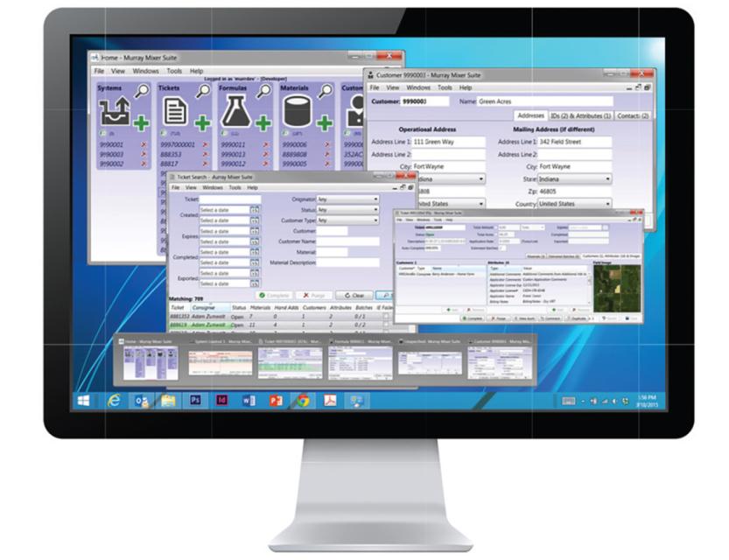Select the Home window preview thumbnail
This screenshot has height=560, width=729.
(150, 363)
